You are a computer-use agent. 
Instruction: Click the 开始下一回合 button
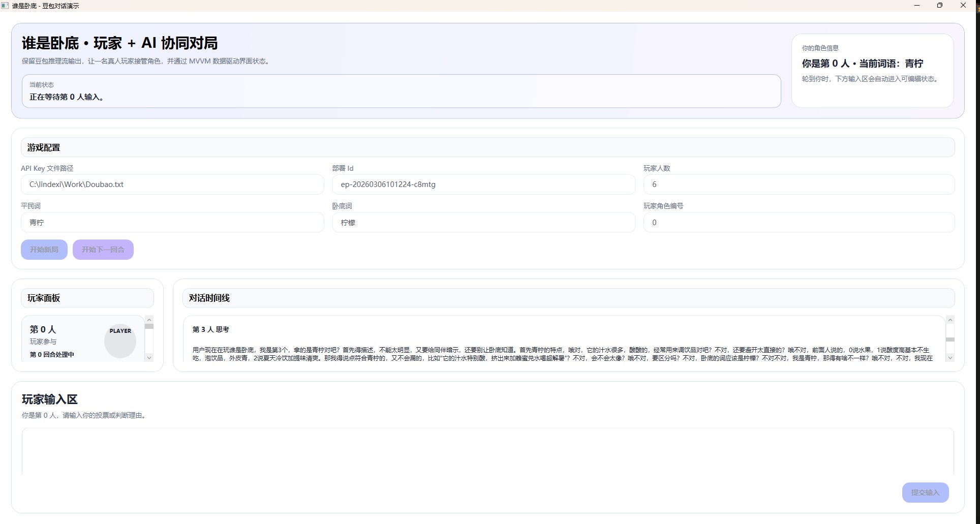(103, 250)
